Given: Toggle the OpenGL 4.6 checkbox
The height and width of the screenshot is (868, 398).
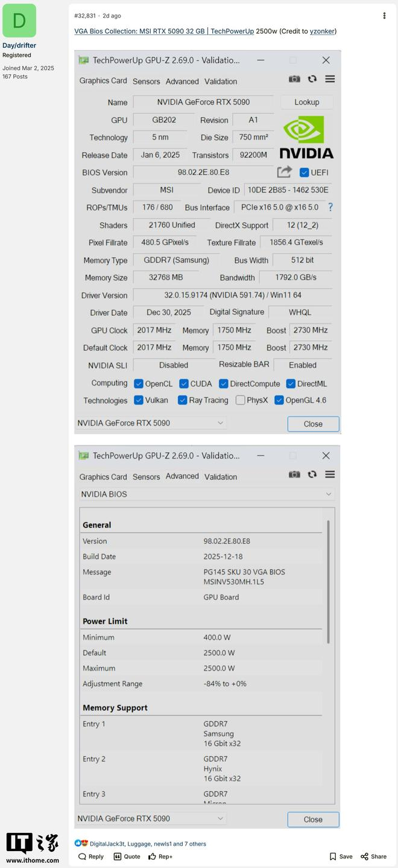Looking at the screenshot, I should coord(279,400).
